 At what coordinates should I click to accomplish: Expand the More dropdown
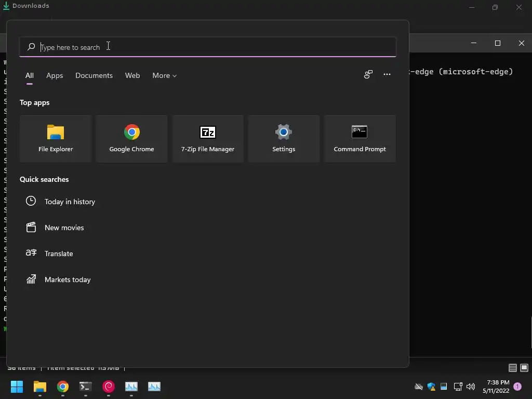click(x=165, y=75)
